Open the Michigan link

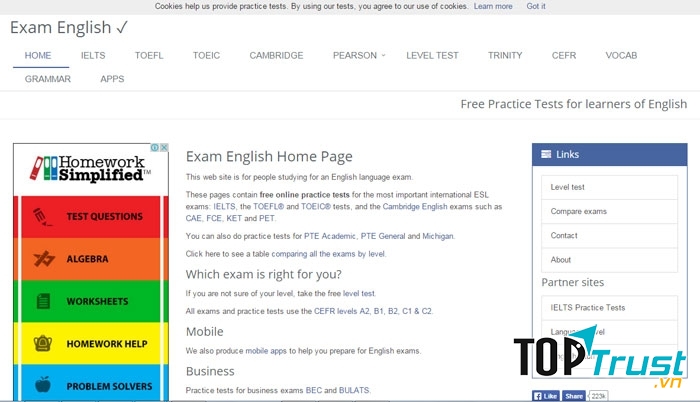point(438,236)
